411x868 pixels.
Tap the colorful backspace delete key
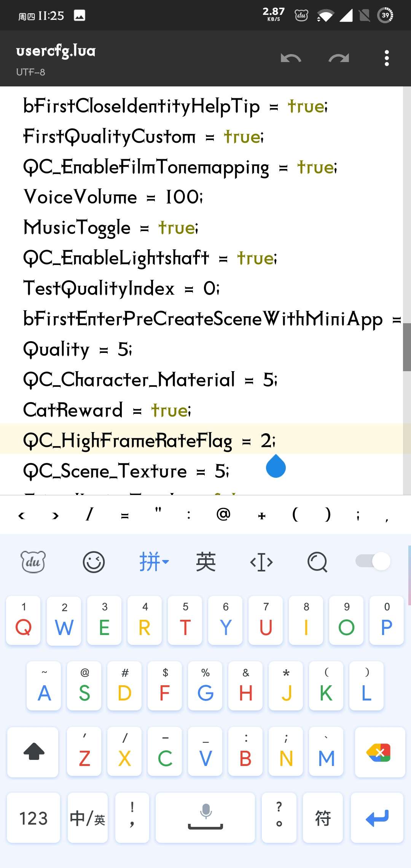pos(380,752)
